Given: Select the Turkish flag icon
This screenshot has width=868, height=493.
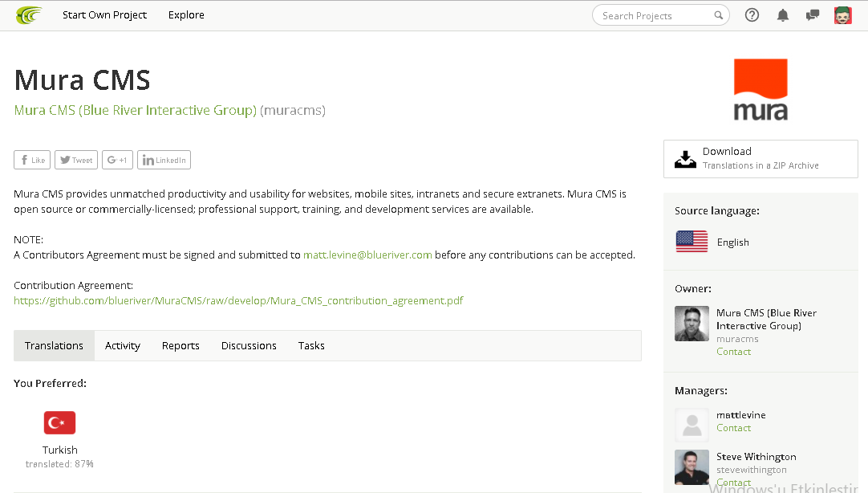Looking at the screenshot, I should point(60,422).
